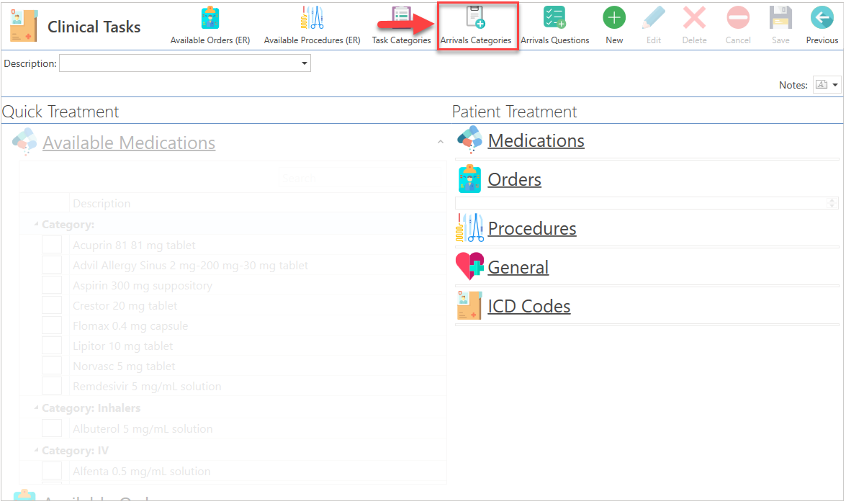
Task: Click the Cancel icon in toolbar
Action: coord(737,18)
